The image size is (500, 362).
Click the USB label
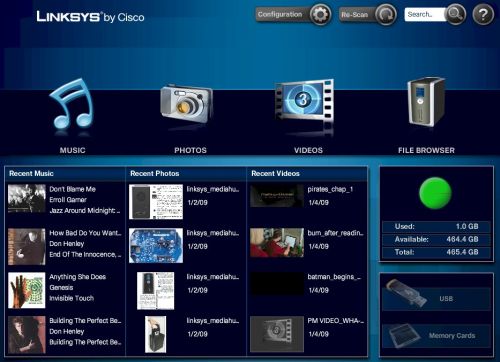click(x=446, y=299)
